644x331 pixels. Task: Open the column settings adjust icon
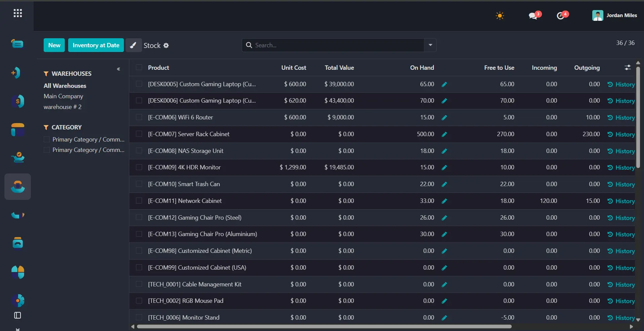[628, 67]
